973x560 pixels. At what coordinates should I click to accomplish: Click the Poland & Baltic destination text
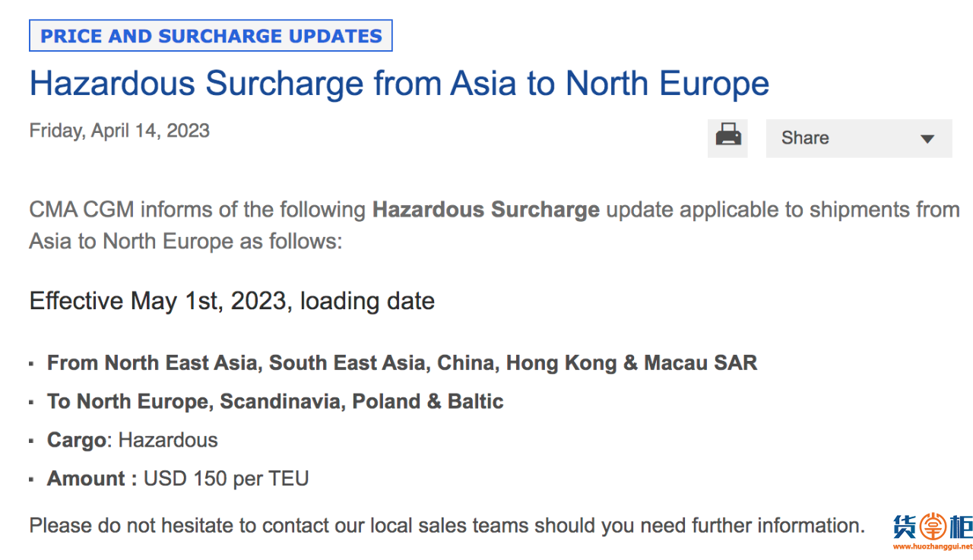coord(428,401)
